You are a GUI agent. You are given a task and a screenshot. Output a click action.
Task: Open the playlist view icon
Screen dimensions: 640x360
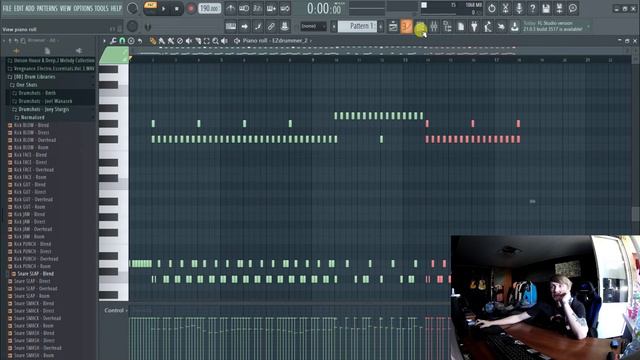393,27
